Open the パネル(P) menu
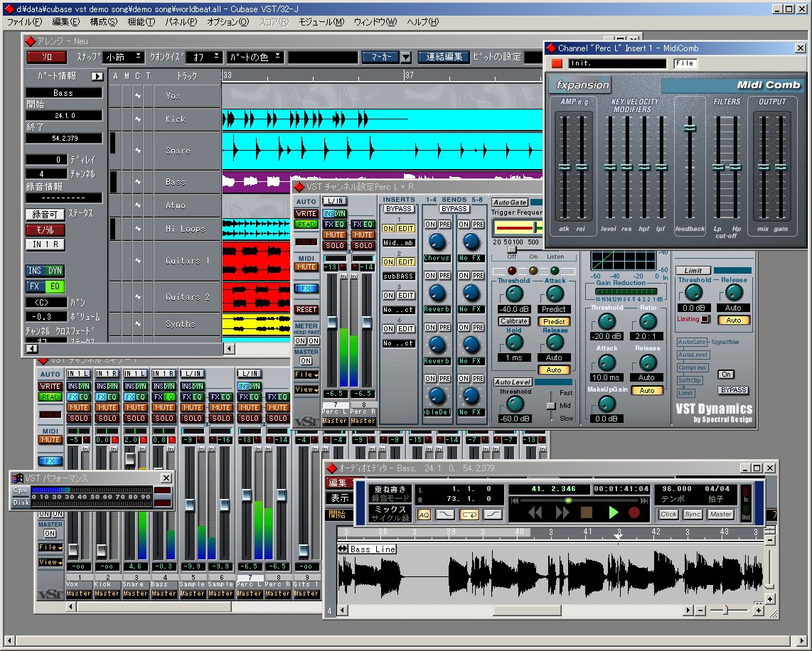The width and height of the screenshot is (812, 651). tap(181, 22)
